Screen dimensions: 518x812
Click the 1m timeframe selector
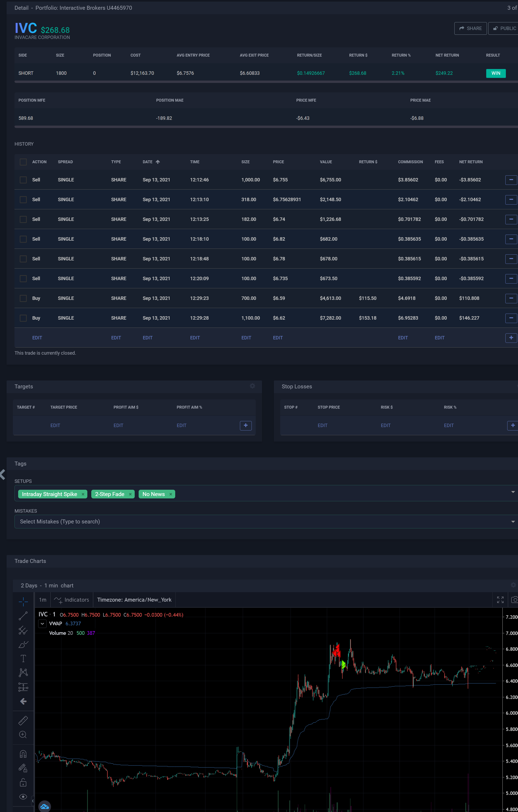click(x=42, y=600)
